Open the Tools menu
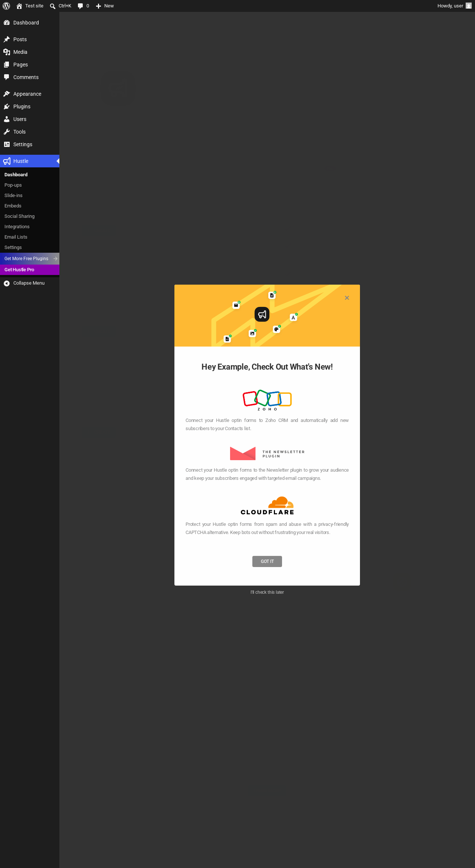Viewport: 475px width, 868px height. [x=30, y=132]
